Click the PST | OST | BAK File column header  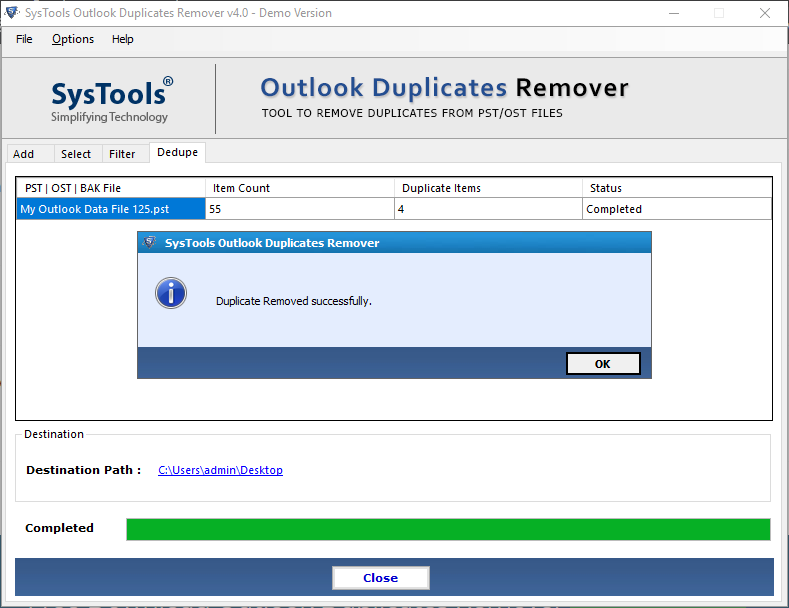[111, 188]
